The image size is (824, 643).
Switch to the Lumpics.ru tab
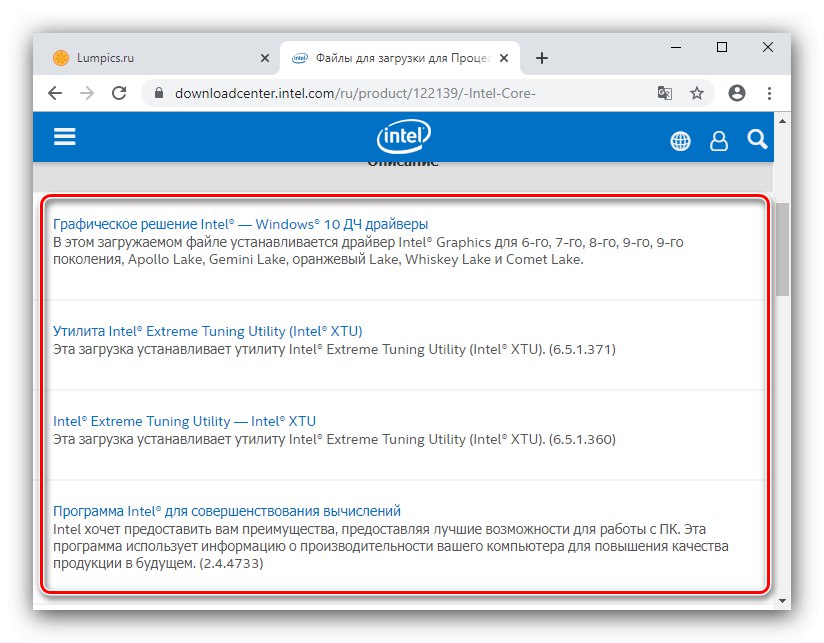coord(150,58)
